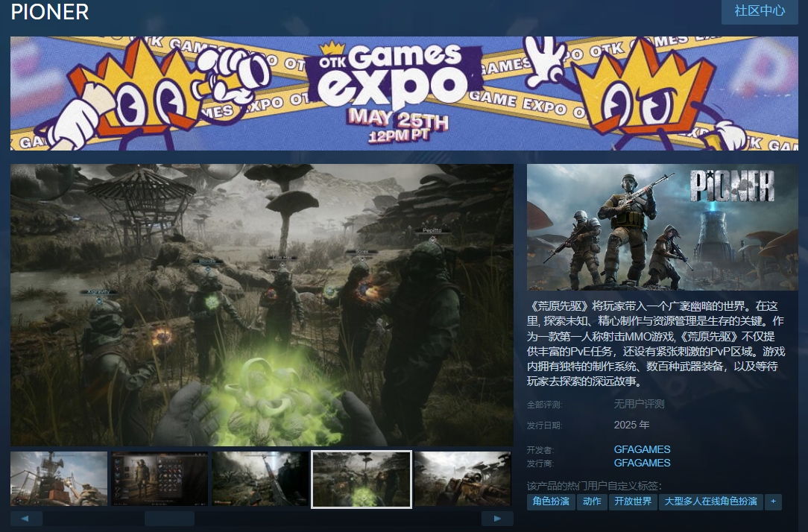Select the last gun screenshot thumbnail
This screenshot has width=808, height=532.
[463, 478]
